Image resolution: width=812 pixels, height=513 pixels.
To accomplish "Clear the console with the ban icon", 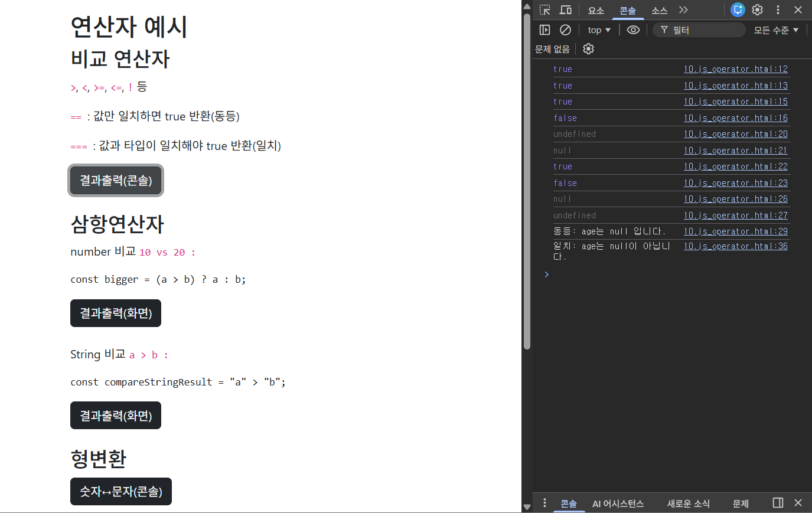I will click(x=565, y=30).
